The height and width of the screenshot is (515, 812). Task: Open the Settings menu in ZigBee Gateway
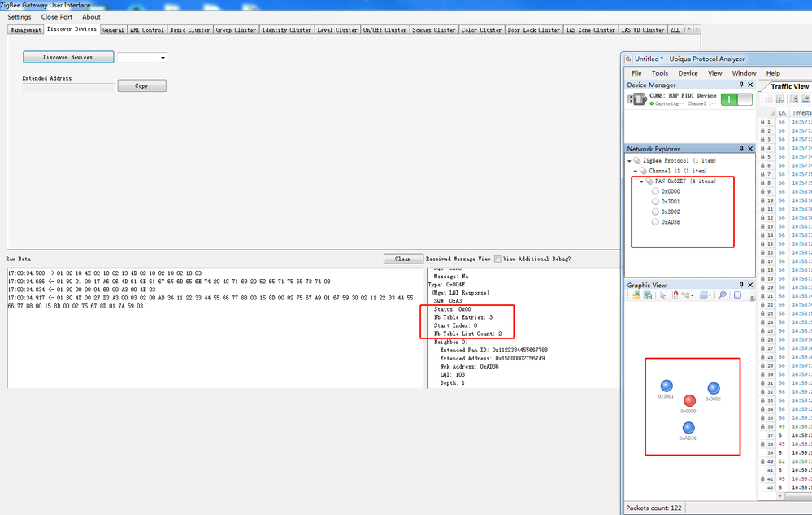20,16
